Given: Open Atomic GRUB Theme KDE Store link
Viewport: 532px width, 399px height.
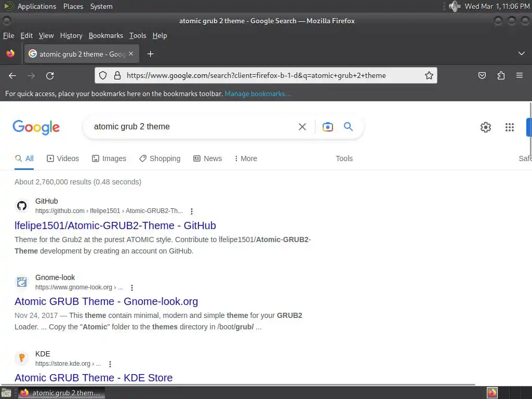Looking at the screenshot, I should click(x=94, y=378).
